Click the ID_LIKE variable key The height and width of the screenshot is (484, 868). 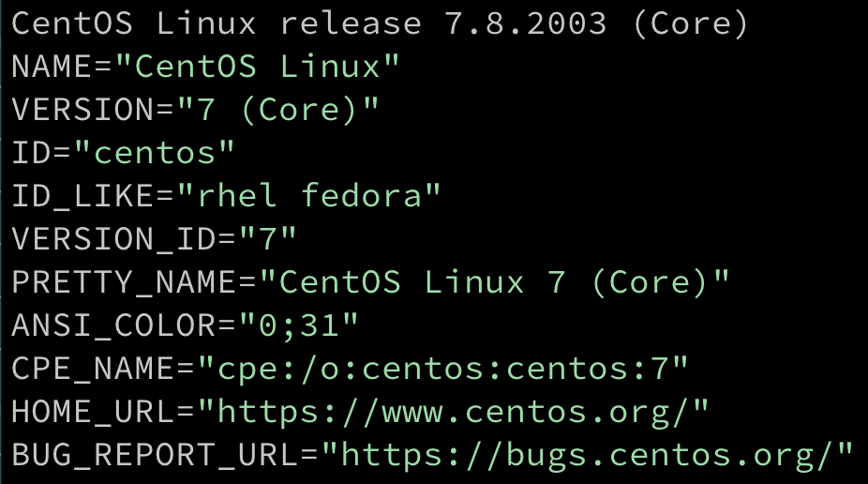tap(82, 196)
